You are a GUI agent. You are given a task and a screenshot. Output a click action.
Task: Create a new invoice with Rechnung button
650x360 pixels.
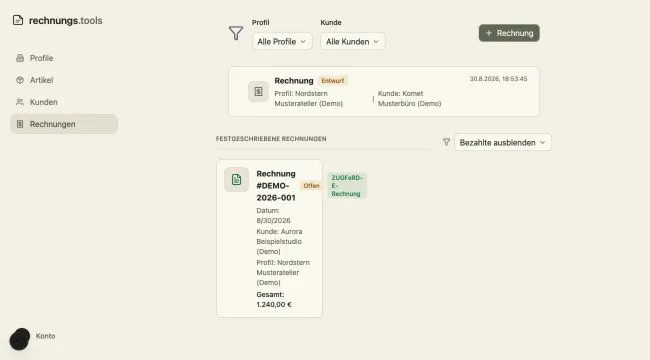tap(509, 33)
